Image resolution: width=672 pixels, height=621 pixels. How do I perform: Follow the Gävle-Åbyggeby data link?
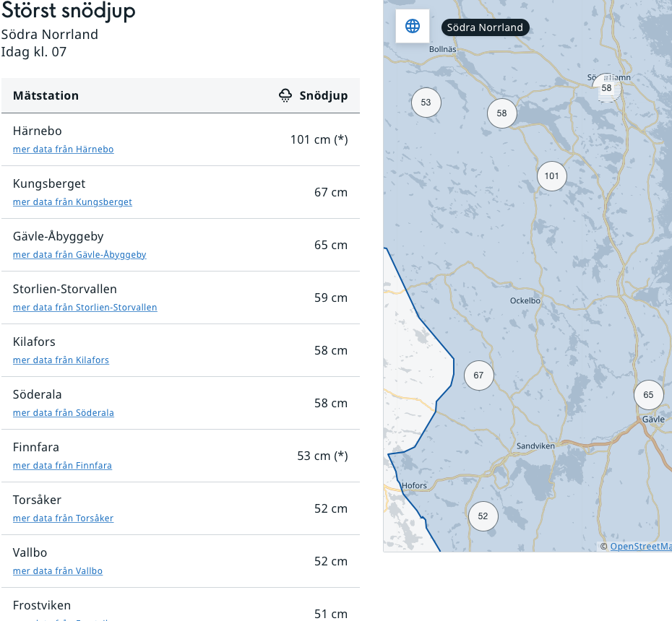(x=79, y=255)
